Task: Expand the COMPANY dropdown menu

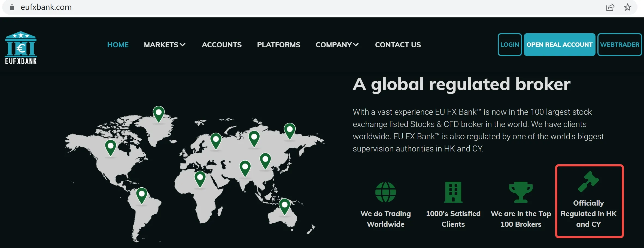Action: [x=337, y=45]
